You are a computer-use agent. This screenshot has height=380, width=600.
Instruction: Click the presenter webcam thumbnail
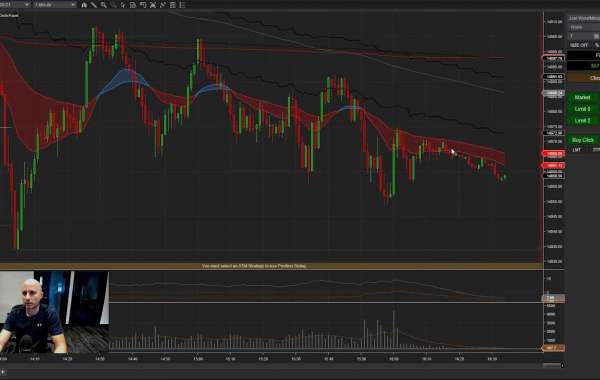point(54,312)
